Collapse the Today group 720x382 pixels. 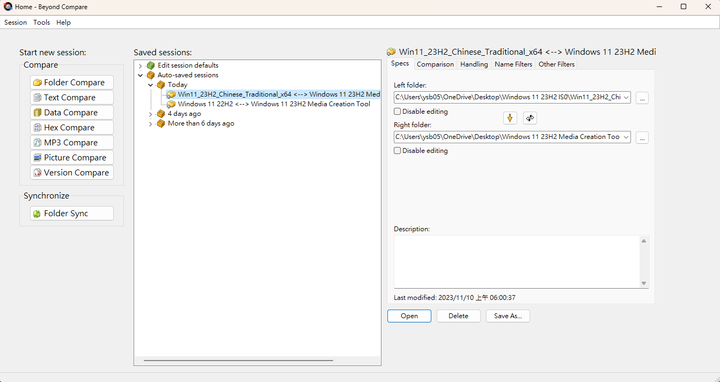[x=151, y=85]
